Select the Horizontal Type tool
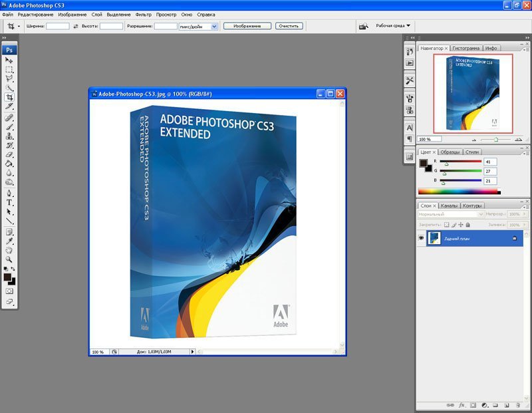 [x=9, y=203]
